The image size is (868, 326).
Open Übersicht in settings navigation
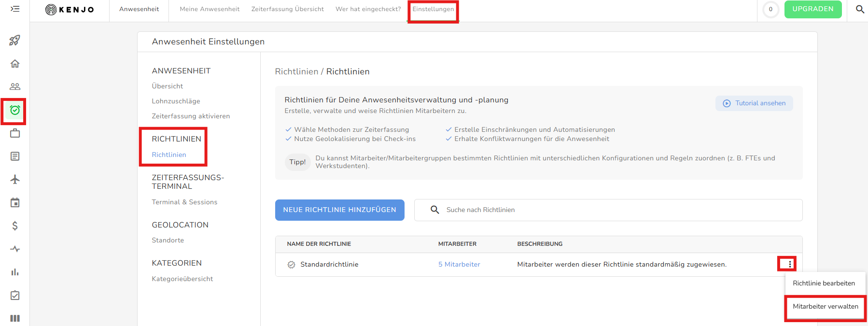(x=167, y=86)
